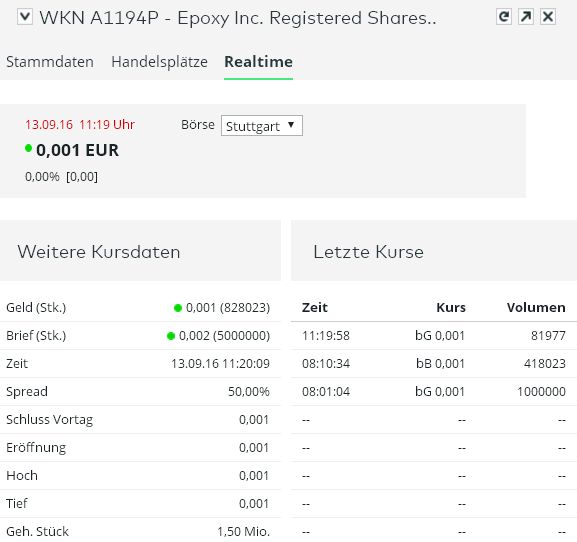Click the Letzte Kurse heading

(368, 252)
